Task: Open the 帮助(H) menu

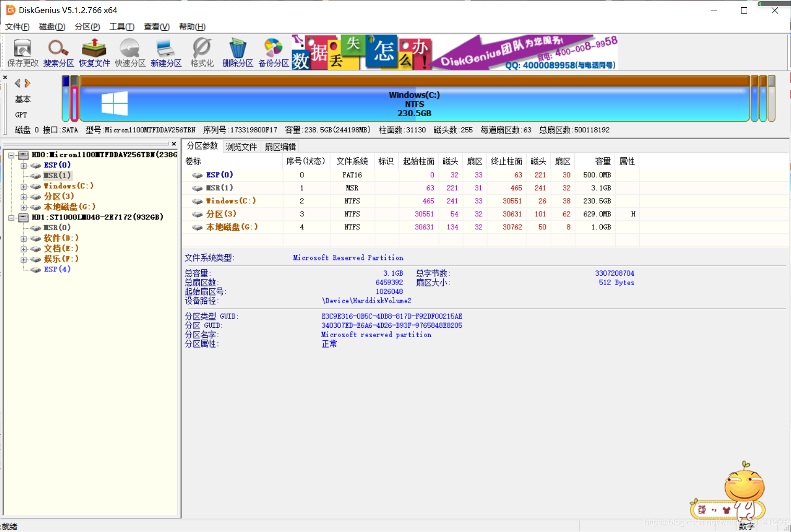Action: coord(192,27)
